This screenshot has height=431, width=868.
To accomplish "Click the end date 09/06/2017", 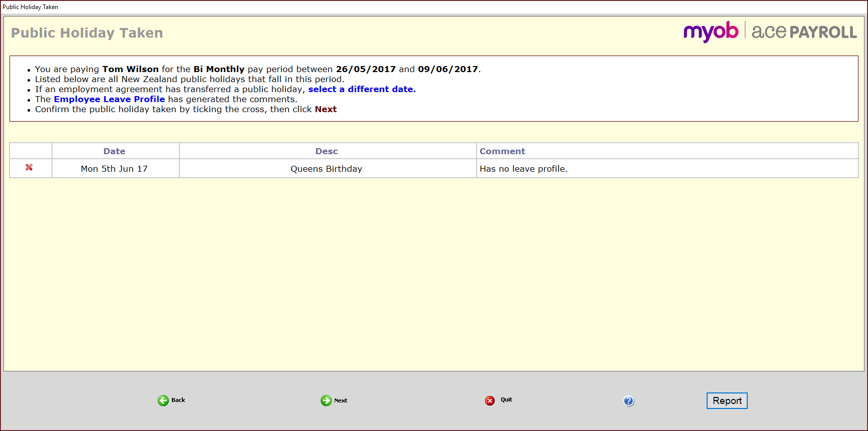I will point(448,69).
